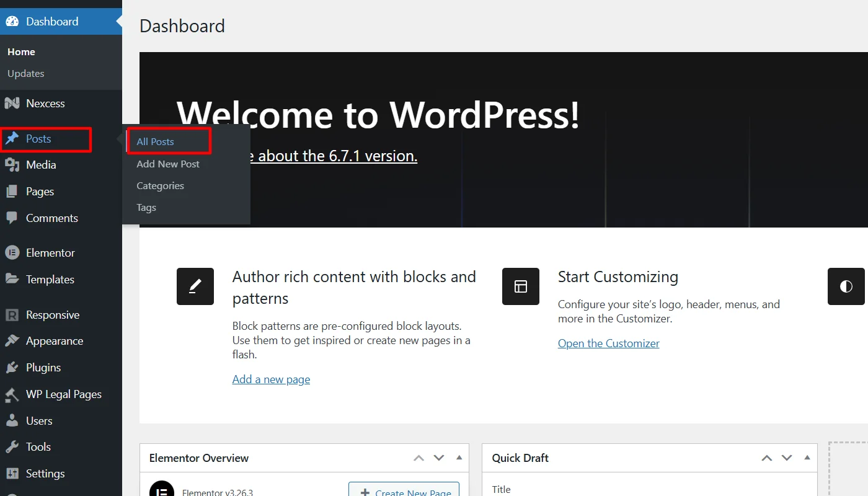Open the Users menu
Viewport: 868px width, 496px height.
61,421
